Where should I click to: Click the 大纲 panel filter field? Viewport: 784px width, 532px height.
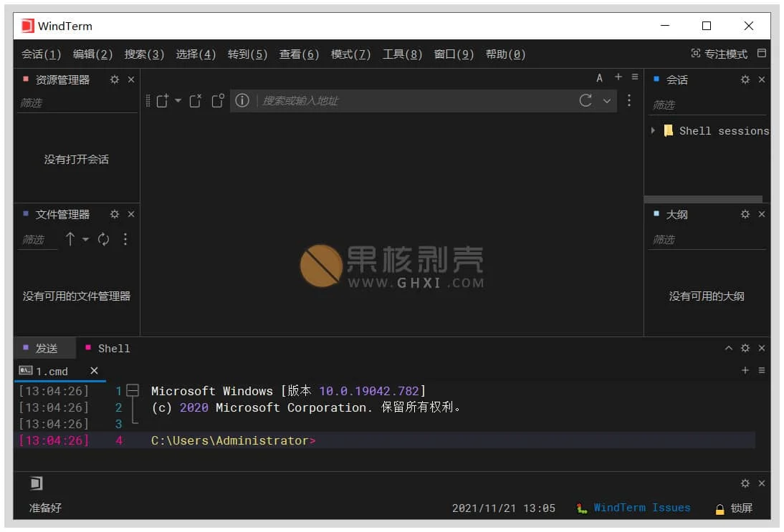pyautogui.click(x=707, y=240)
